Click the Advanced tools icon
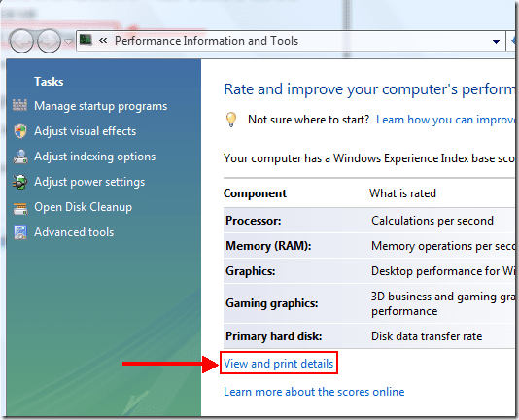Image resolution: width=519 pixels, height=420 pixels. [20, 232]
